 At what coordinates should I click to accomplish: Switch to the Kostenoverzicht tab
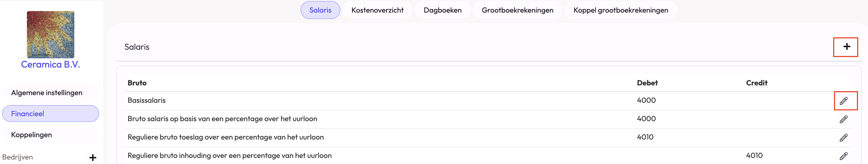[x=377, y=10]
